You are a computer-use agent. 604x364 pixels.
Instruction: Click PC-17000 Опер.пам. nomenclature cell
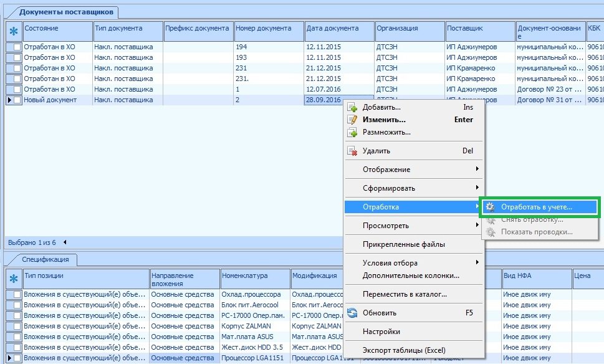255,315
